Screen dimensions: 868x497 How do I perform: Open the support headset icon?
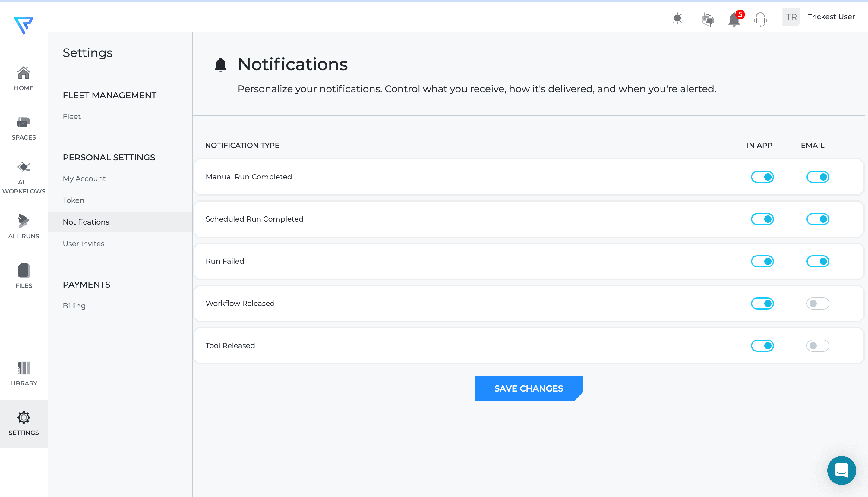[x=760, y=19]
